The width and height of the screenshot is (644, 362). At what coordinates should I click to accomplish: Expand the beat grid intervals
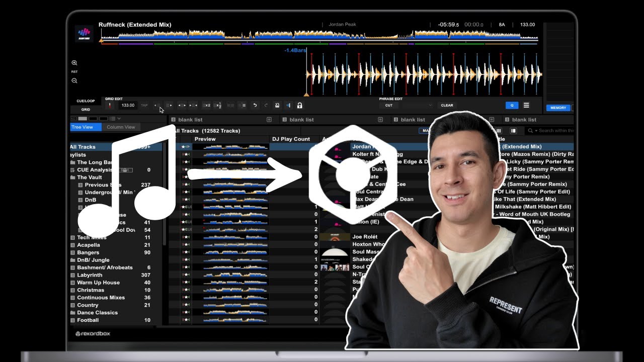(x=182, y=105)
